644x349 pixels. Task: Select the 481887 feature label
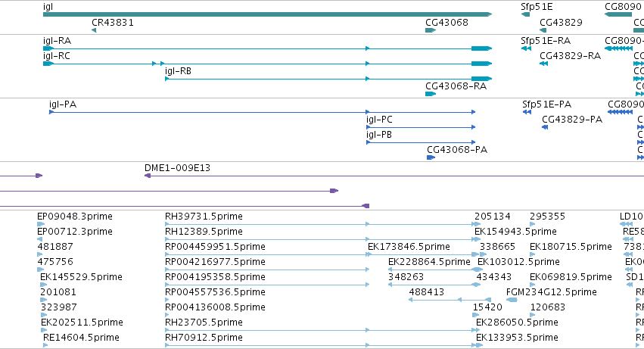click(x=55, y=247)
